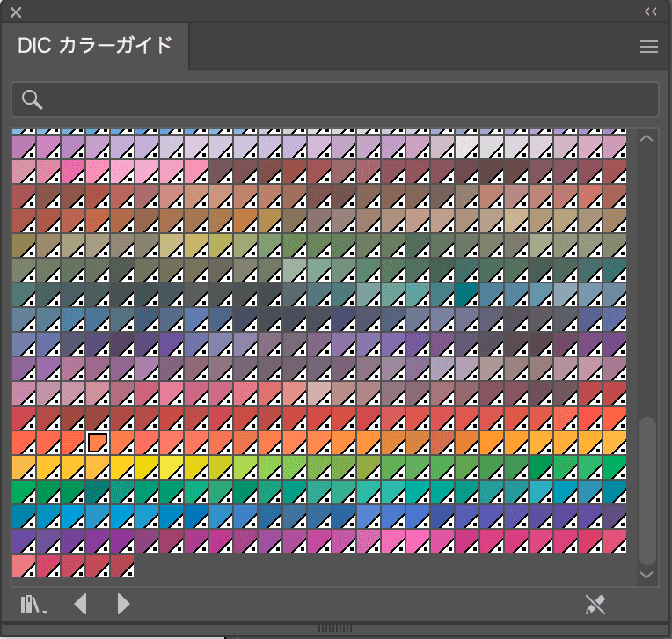Click the scroll down arrow of swatch list

click(646, 575)
